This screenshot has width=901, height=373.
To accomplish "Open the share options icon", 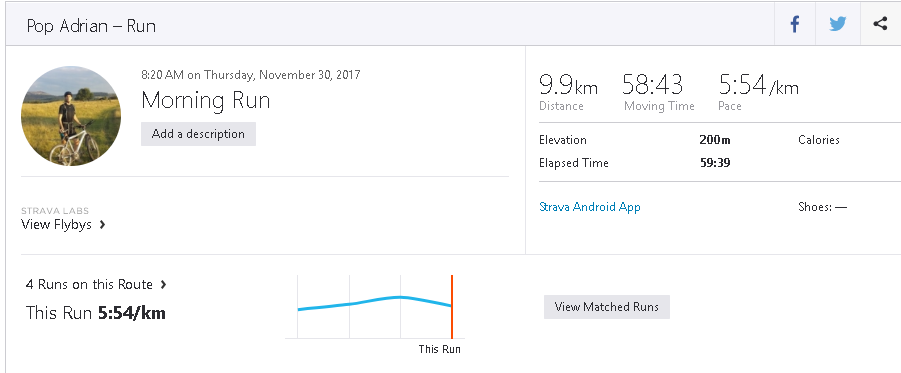I will [x=880, y=24].
